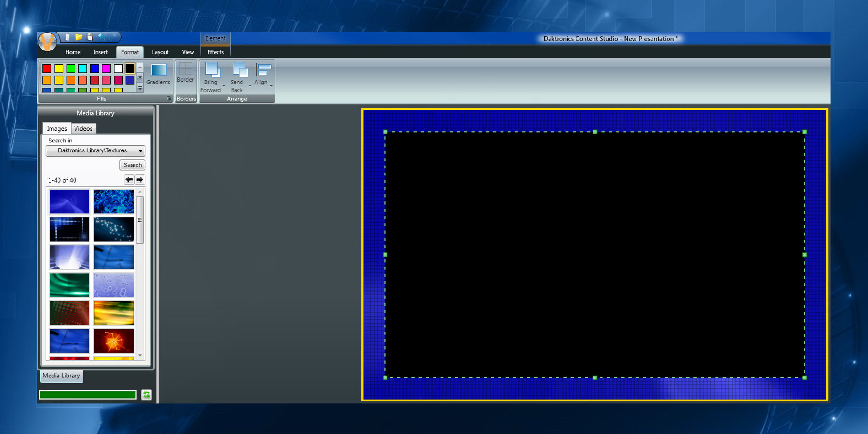This screenshot has height=434, width=868.
Task: Click the Media Library panel button at bottom
Action: tap(61, 376)
